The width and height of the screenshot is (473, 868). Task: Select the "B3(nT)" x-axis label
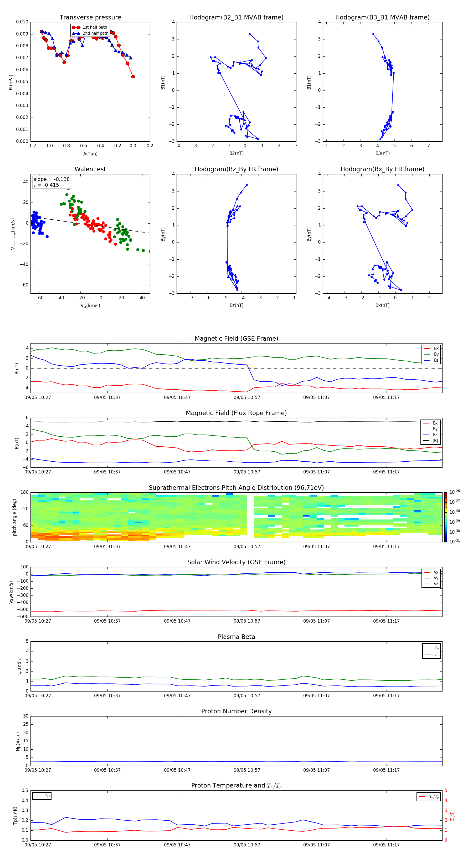382,153
